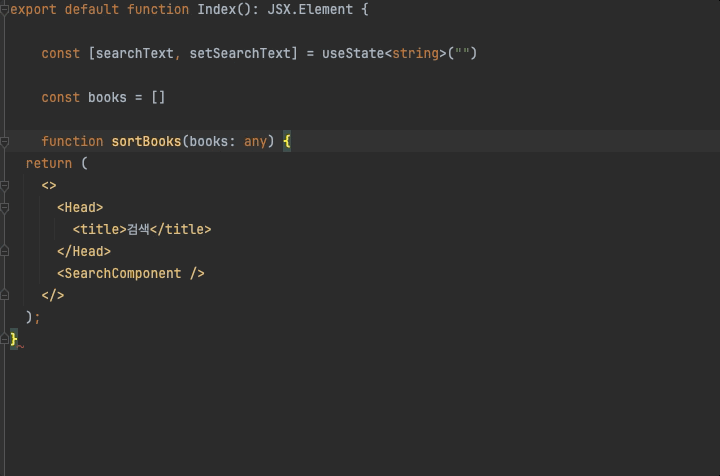Click the searchText variable
This screenshot has height=476, width=720.
point(135,54)
